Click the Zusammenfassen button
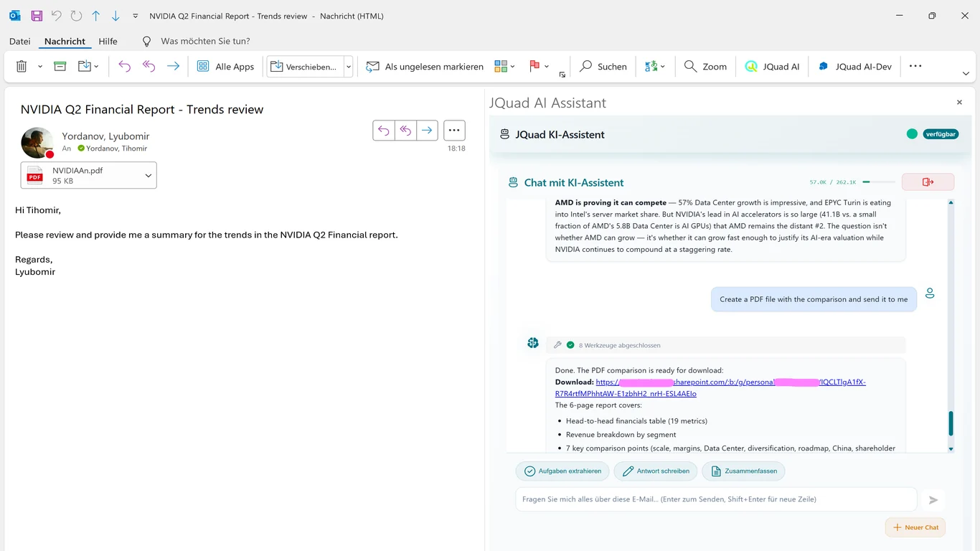 (743, 471)
